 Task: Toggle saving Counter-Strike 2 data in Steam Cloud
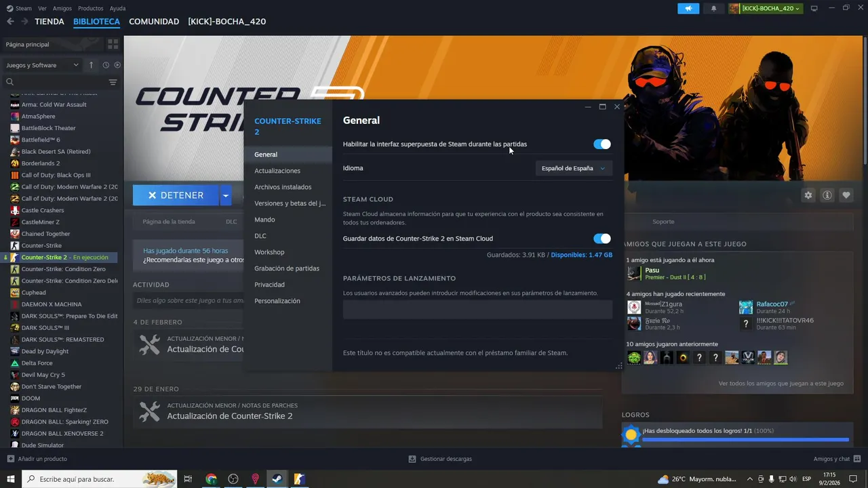602,239
